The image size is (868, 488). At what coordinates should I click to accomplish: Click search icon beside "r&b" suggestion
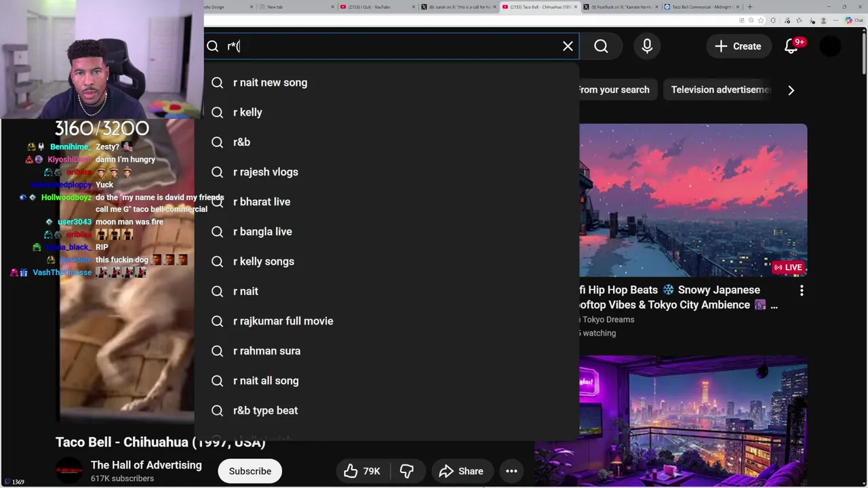(x=217, y=142)
